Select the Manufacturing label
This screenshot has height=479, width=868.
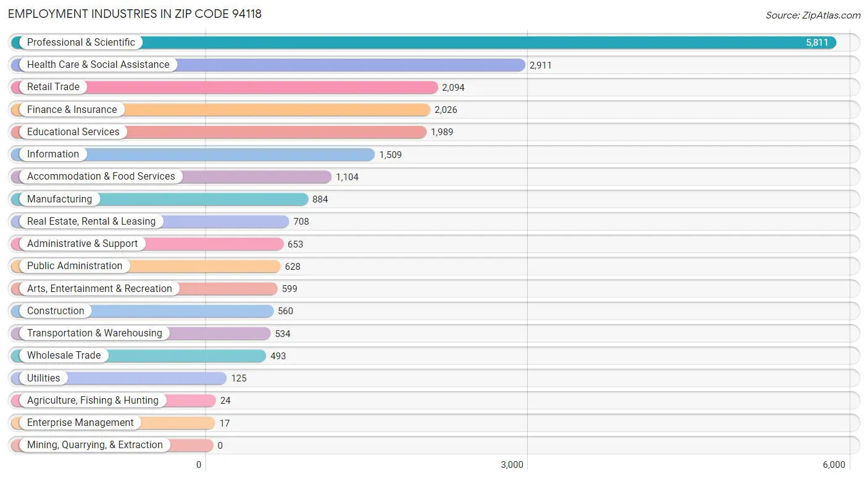click(59, 199)
